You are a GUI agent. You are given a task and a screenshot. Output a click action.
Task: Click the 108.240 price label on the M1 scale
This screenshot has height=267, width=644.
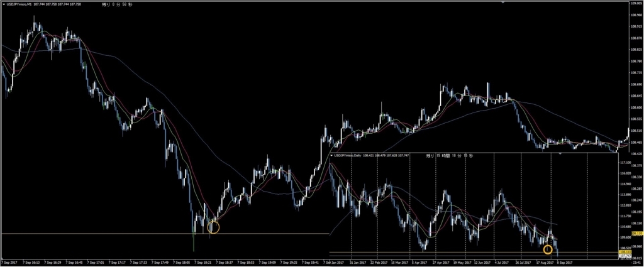pyautogui.click(x=636, y=200)
